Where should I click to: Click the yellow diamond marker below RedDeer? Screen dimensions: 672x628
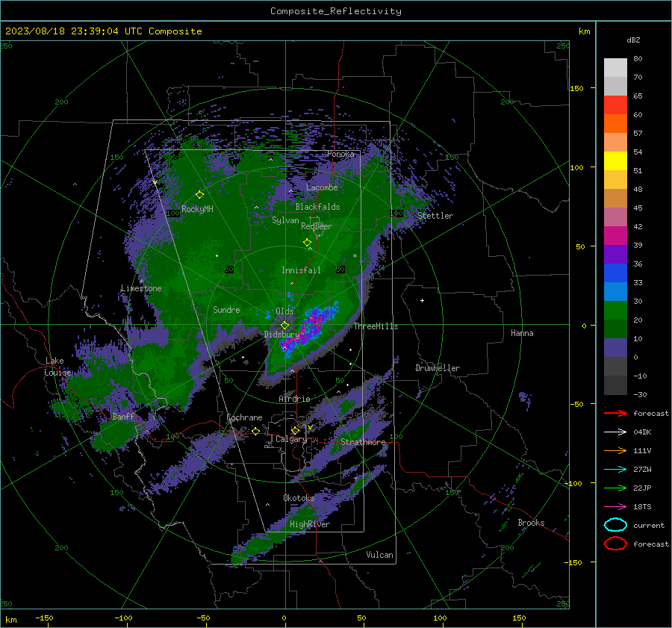pos(308,242)
